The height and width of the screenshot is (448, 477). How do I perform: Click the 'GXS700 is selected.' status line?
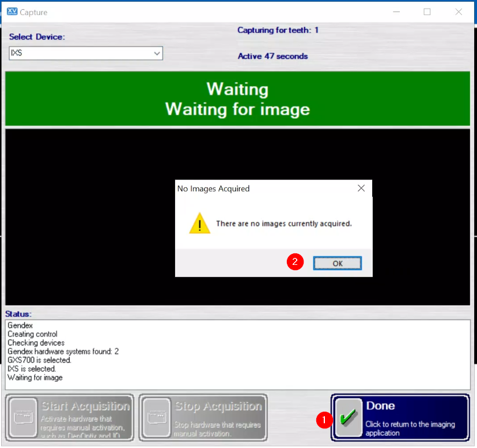click(39, 360)
